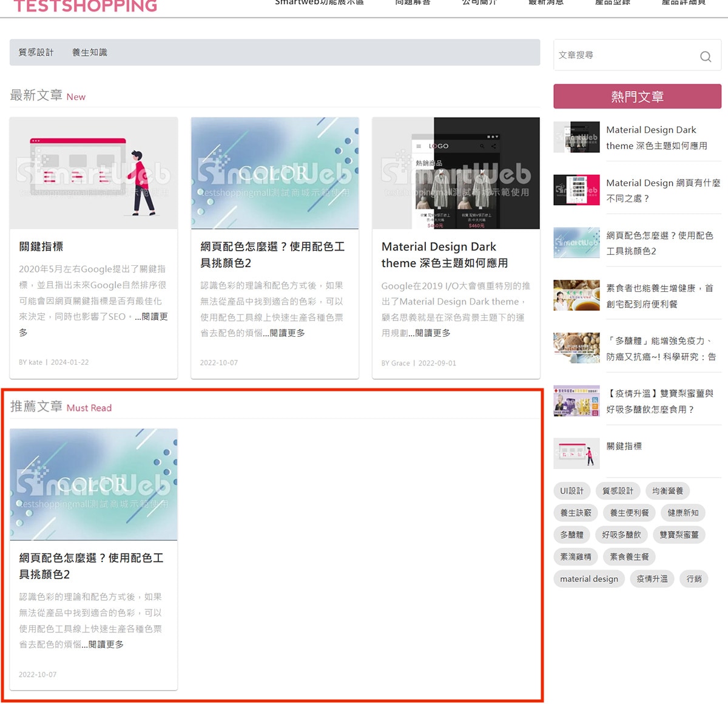The height and width of the screenshot is (704, 728).
Task: Click the 行銷 tag
Action: click(x=694, y=579)
